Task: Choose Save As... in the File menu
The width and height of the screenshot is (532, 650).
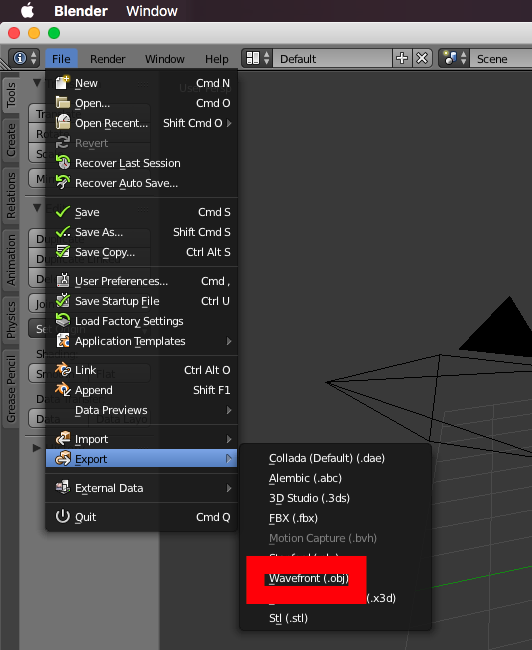Action: 142,232
